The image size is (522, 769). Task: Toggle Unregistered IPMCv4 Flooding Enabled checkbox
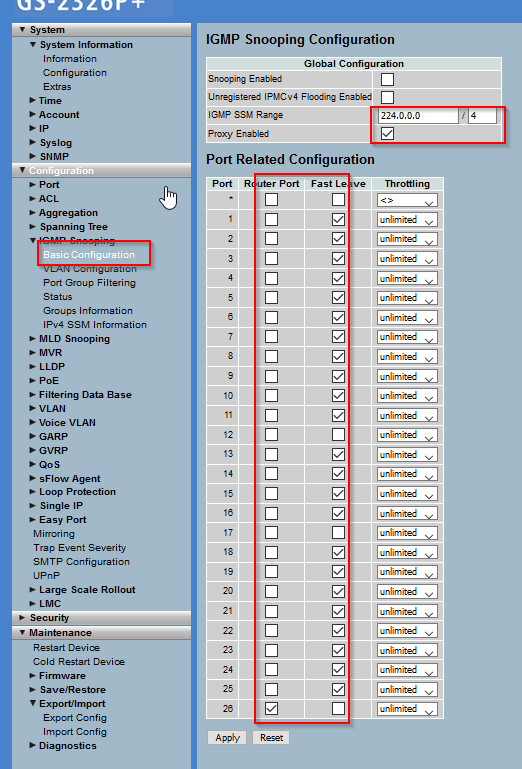[387, 97]
